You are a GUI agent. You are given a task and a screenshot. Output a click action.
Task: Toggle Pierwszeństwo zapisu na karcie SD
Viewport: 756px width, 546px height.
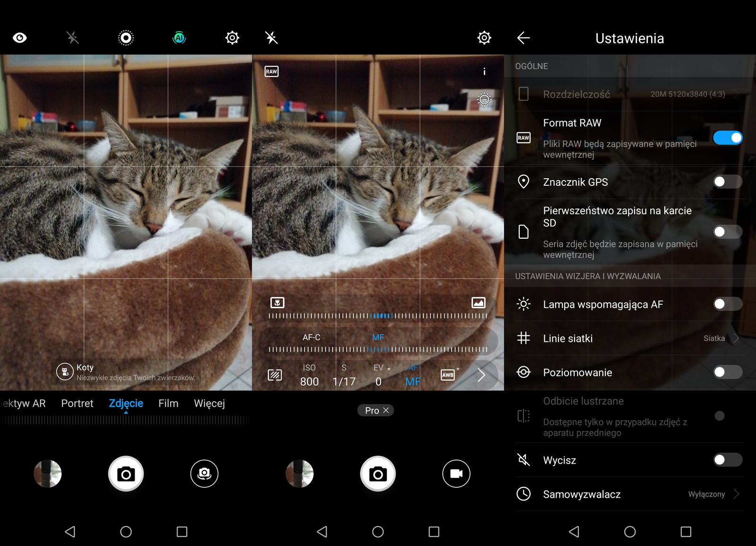[728, 232]
